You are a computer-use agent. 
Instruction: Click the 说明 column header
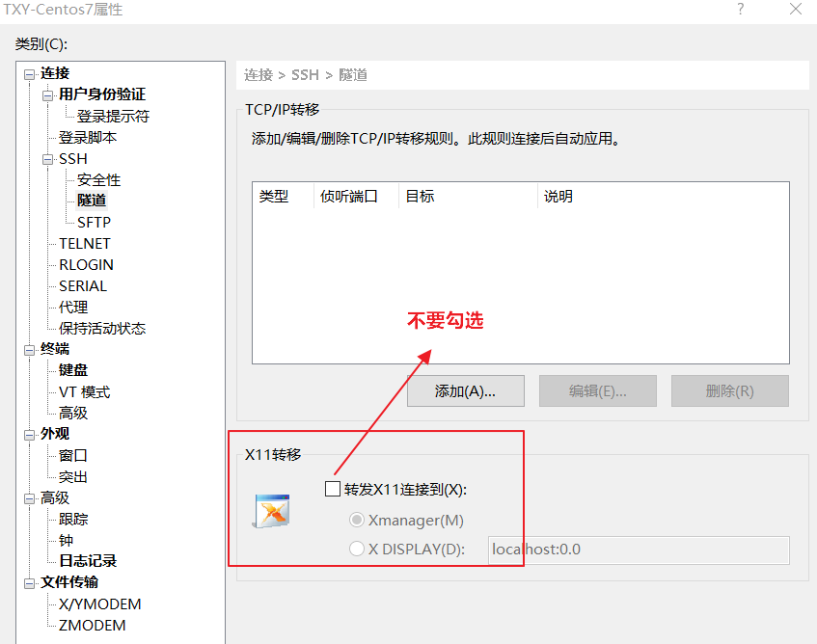663,197
